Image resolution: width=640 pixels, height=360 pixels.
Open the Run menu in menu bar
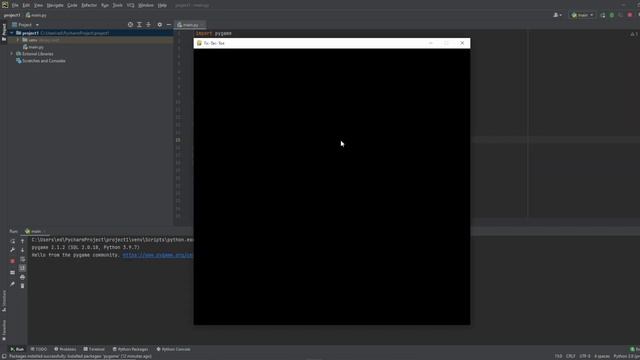pos(105,5)
